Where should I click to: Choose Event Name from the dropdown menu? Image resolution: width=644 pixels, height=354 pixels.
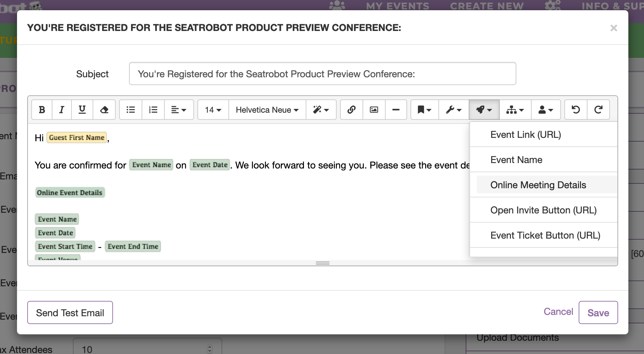pos(544,160)
